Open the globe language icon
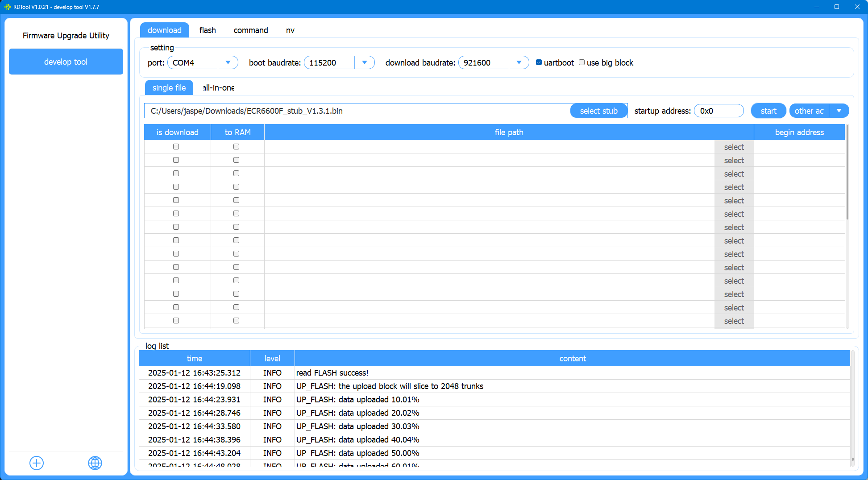The image size is (868, 480). (95, 463)
